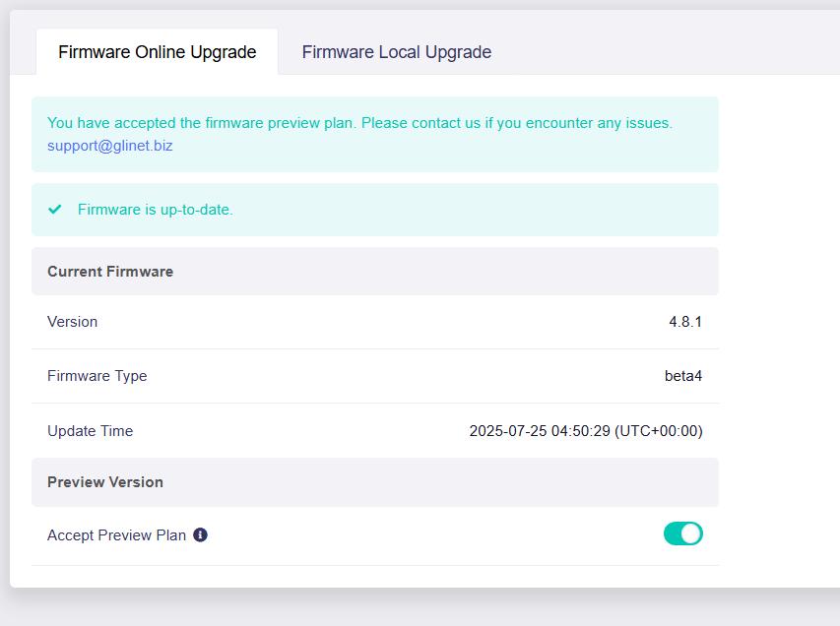Image resolution: width=840 pixels, height=626 pixels.
Task: Click the 2025-07-25 04:50:29 timestamp value
Action: (x=539, y=431)
